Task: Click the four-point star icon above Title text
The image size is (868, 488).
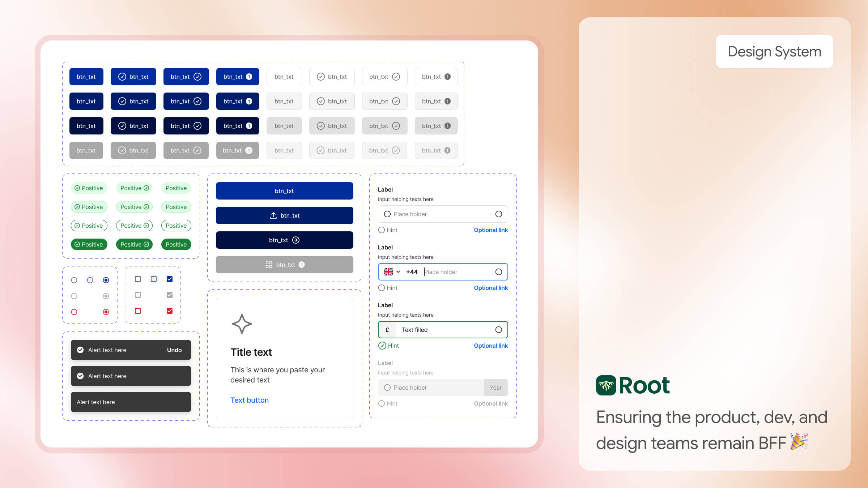Action: (242, 324)
